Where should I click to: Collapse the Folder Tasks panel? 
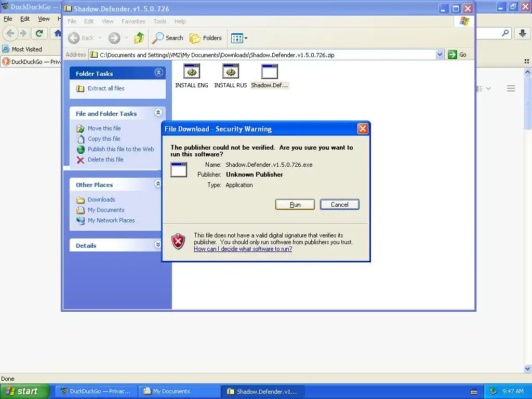click(x=158, y=73)
